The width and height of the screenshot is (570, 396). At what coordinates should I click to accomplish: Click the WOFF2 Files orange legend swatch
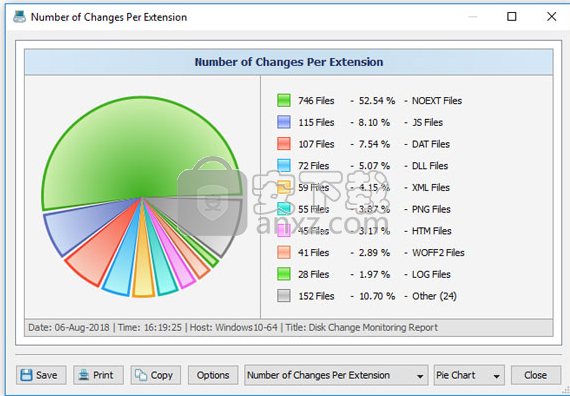(284, 252)
